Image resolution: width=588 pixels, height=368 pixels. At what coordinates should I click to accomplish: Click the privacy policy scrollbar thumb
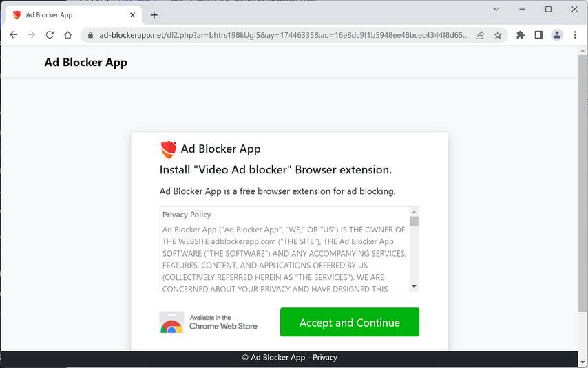(414, 221)
